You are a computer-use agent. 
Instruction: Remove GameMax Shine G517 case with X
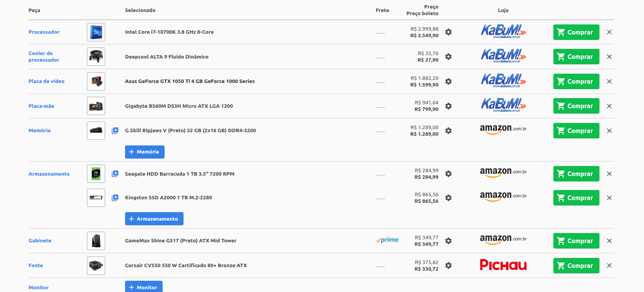(x=609, y=241)
